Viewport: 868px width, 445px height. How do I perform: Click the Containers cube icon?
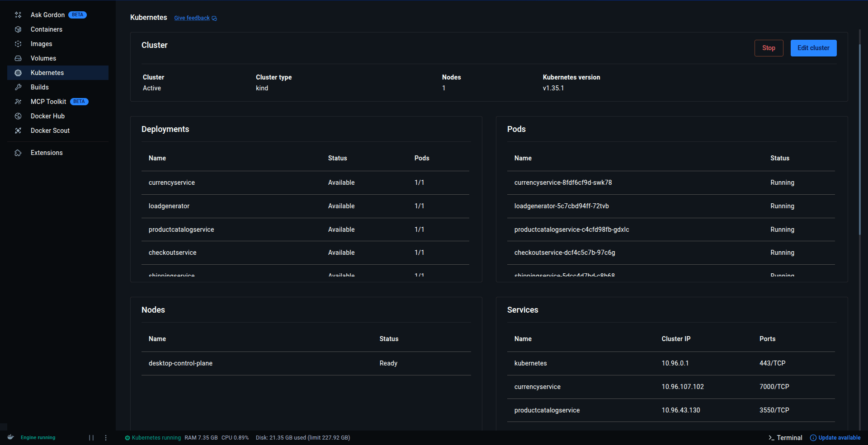18,29
